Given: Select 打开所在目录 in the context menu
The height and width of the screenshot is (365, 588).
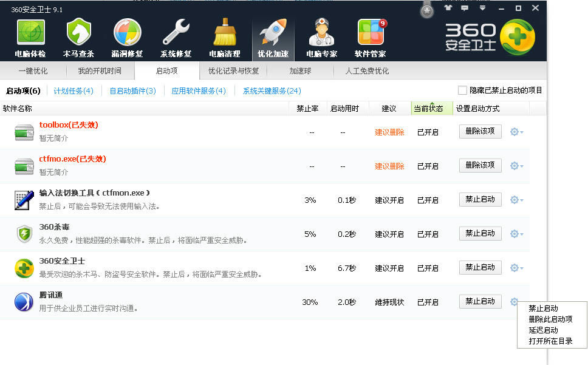Looking at the screenshot, I should pyautogui.click(x=550, y=341).
